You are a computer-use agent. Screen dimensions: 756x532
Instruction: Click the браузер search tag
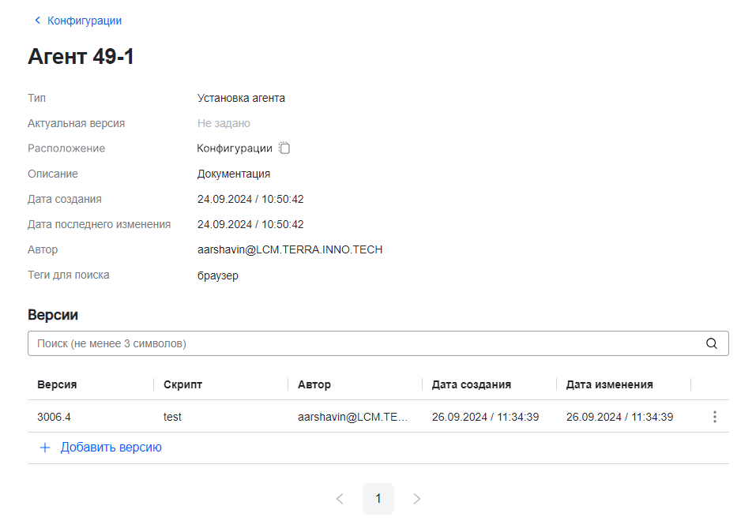pos(217,275)
